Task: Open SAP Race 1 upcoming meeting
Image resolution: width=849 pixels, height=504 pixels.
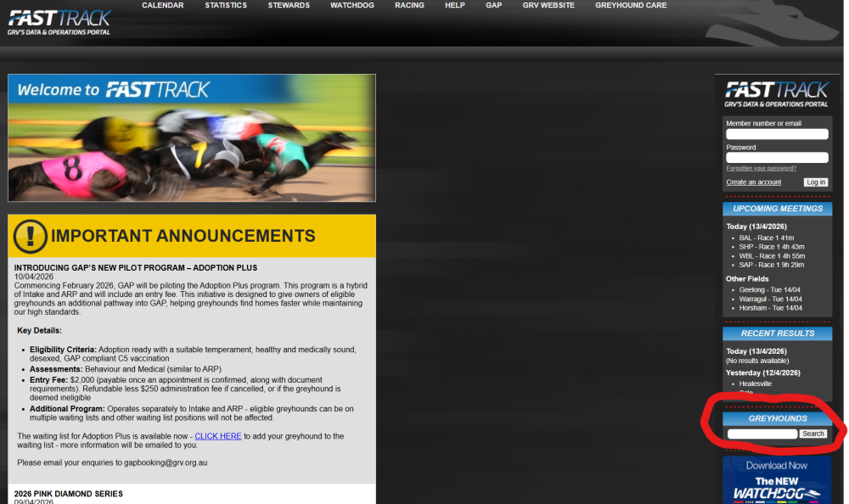Action: pyautogui.click(x=772, y=266)
